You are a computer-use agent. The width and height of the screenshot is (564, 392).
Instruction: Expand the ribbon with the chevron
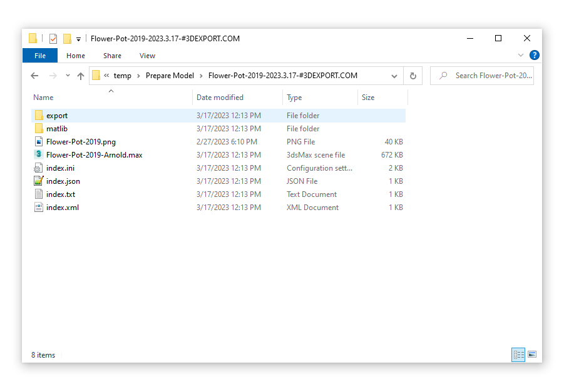pos(520,56)
